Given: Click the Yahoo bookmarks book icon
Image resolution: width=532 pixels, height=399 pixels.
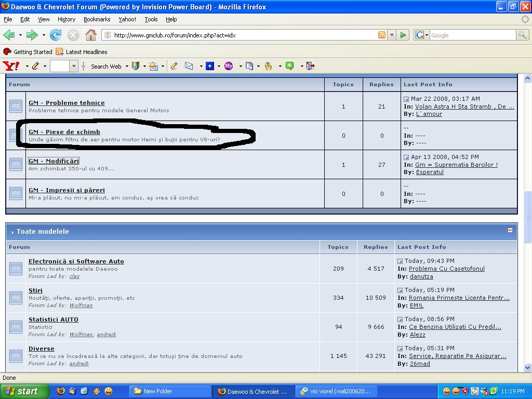Looking at the screenshot, I should 249,66.
